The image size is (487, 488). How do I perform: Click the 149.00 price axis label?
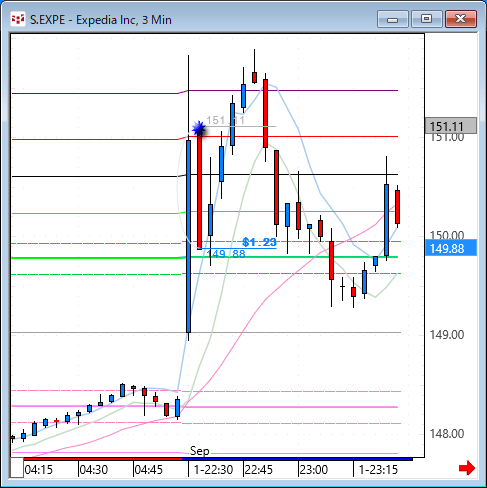point(447,335)
